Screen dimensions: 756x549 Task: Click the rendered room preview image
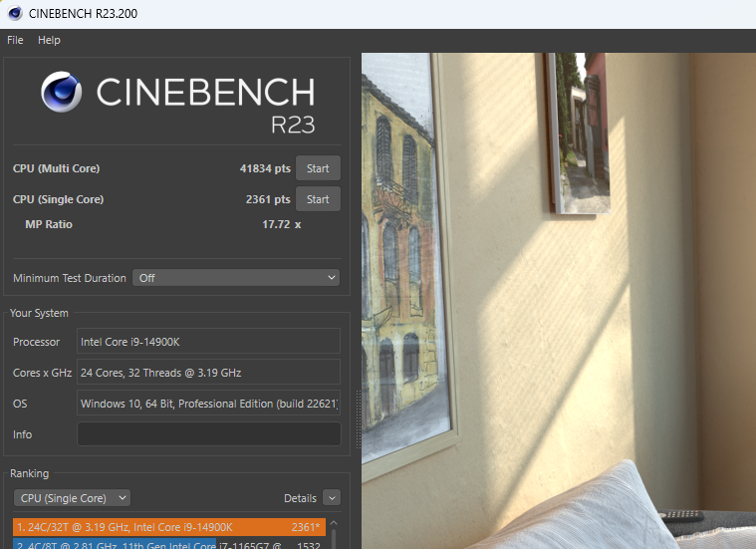[558, 299]
